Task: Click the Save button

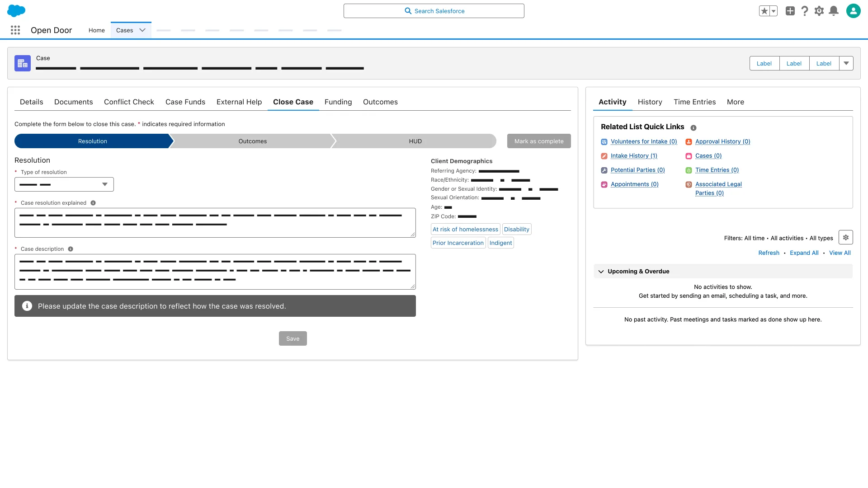Action: coord(293,338)
